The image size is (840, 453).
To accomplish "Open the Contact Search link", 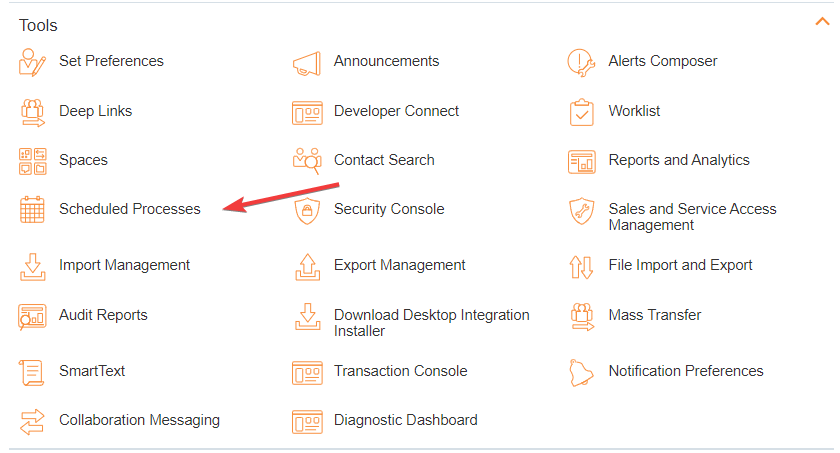I will (384, 160).
